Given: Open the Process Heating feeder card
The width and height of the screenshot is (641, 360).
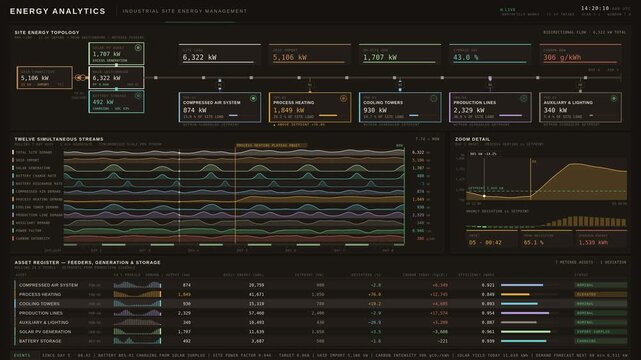Looking at the screenshot, I should click(x=310, y=107).
